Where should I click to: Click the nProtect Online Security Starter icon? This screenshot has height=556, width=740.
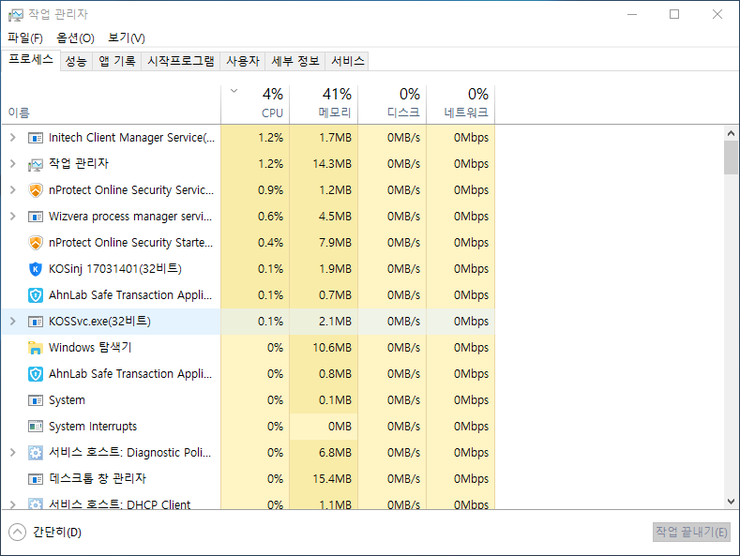click(36, 243)
